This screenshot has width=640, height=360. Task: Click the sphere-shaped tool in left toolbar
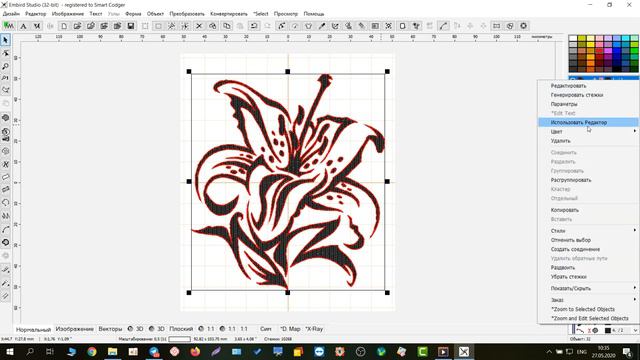5,118
